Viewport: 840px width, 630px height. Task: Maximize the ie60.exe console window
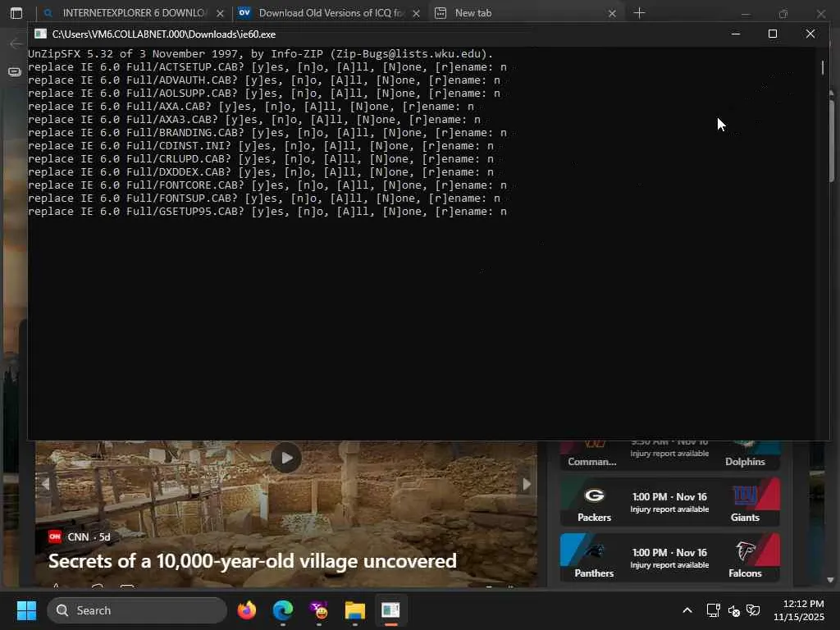pos(773,34)
